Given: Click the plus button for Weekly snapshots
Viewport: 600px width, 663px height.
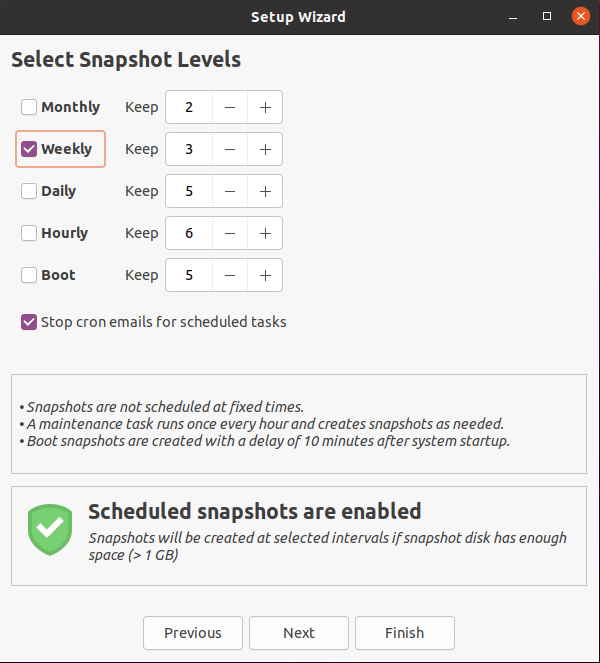Looking at the screenshot, I should pos(265,149).
